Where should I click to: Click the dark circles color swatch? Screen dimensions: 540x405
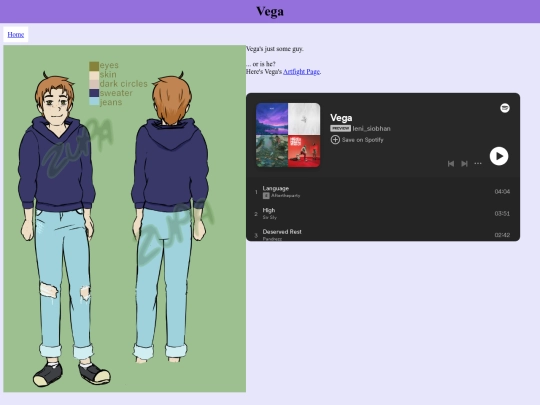point(94,84)
